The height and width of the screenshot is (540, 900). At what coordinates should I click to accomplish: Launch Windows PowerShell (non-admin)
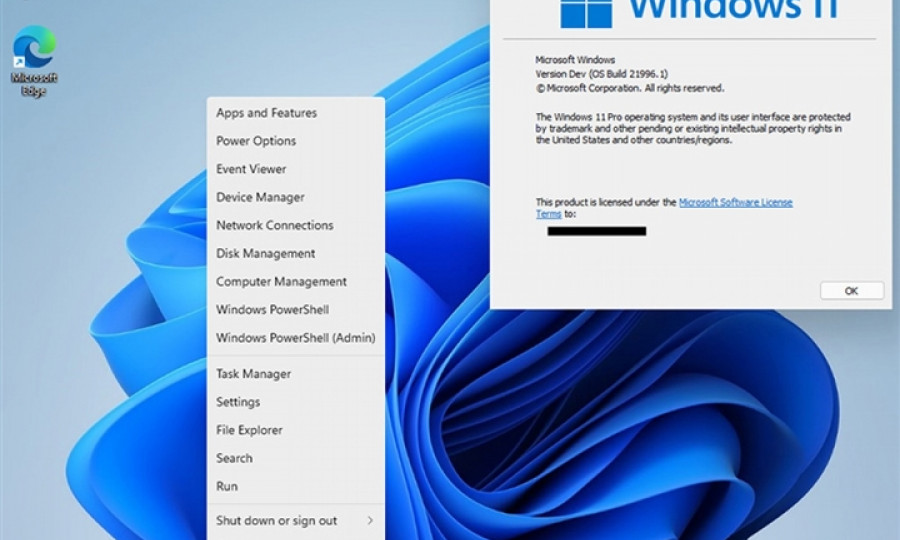coord(272,310)
